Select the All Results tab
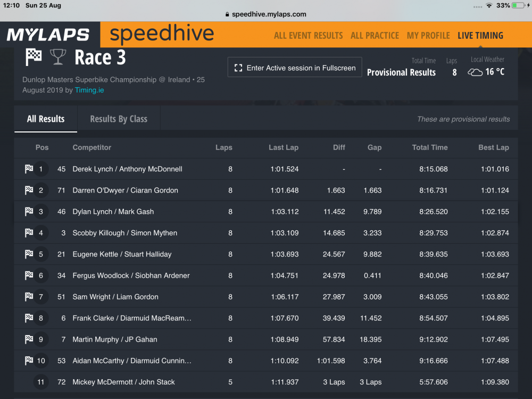 pos(46,119)
